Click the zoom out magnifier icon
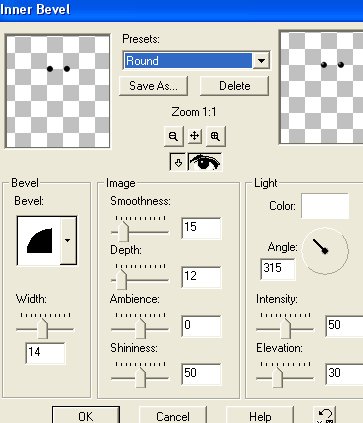 173,136
